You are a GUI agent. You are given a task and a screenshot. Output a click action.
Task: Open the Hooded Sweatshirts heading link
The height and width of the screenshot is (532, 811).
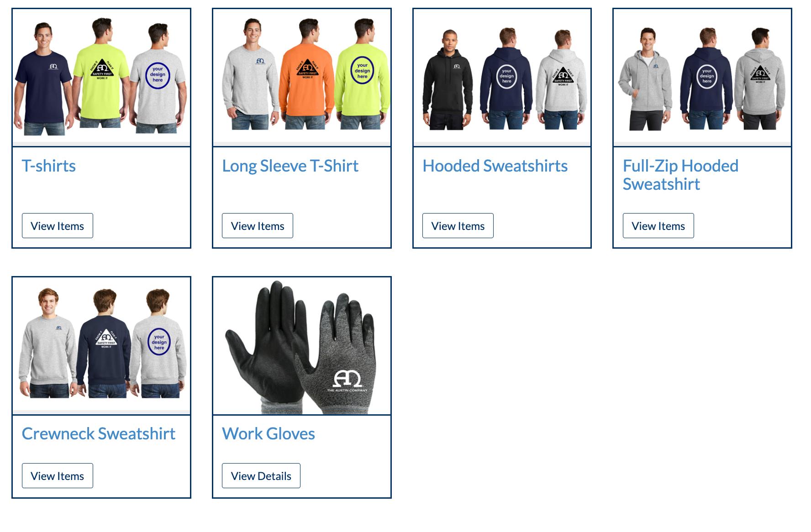(x=495, y=166)
